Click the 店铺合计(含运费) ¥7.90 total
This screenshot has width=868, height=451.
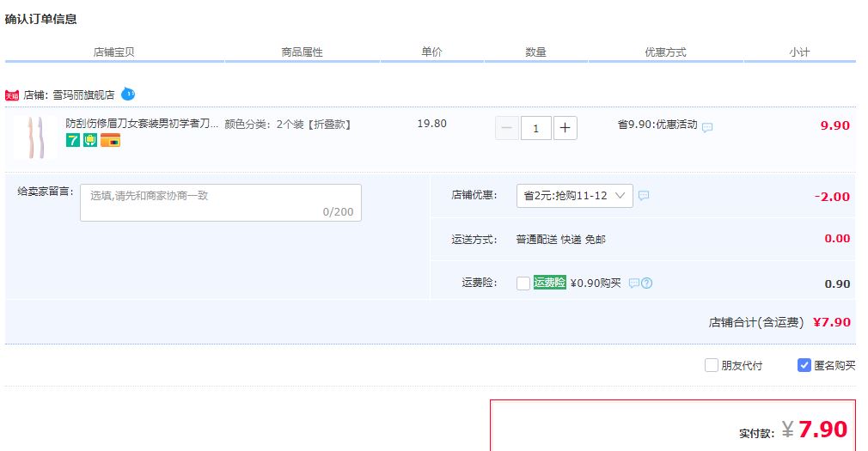779,322
